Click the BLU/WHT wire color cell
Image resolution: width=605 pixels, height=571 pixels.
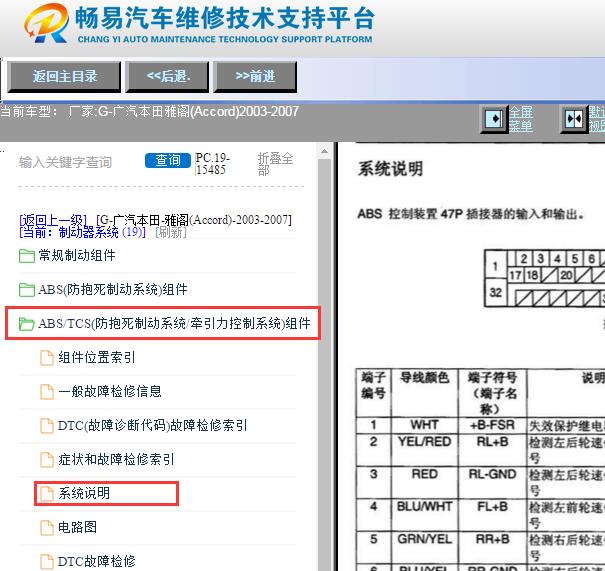tap(424, 514)
